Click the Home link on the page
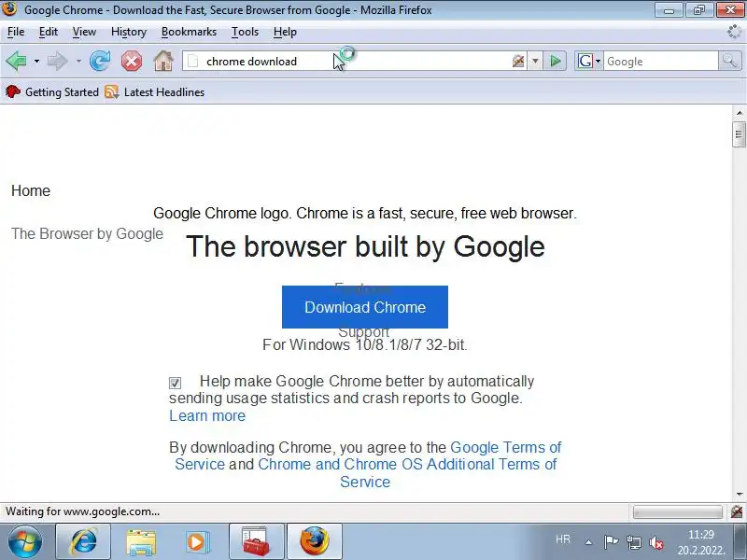747x560 pixels. pyautogui.click(x=31, y=190)
